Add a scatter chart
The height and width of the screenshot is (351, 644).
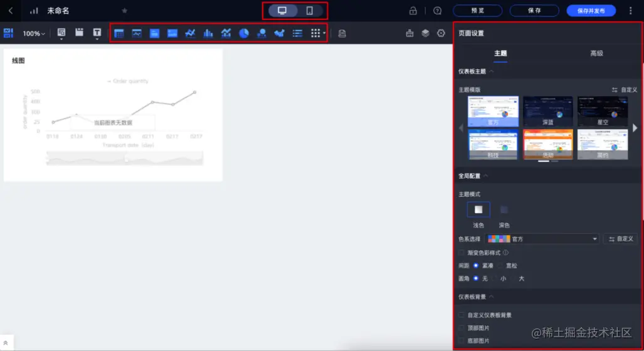pyautogui.click(x=279, y=33)
